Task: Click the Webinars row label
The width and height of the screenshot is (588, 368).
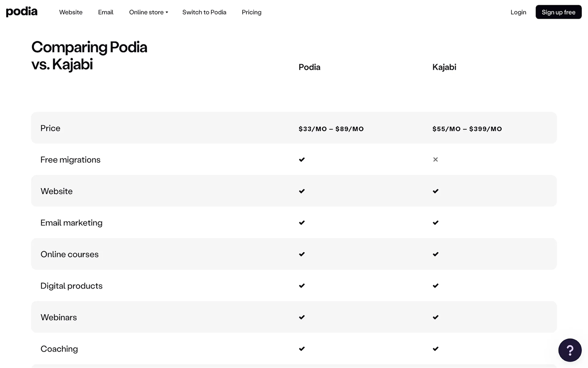Action: (59, 317)
